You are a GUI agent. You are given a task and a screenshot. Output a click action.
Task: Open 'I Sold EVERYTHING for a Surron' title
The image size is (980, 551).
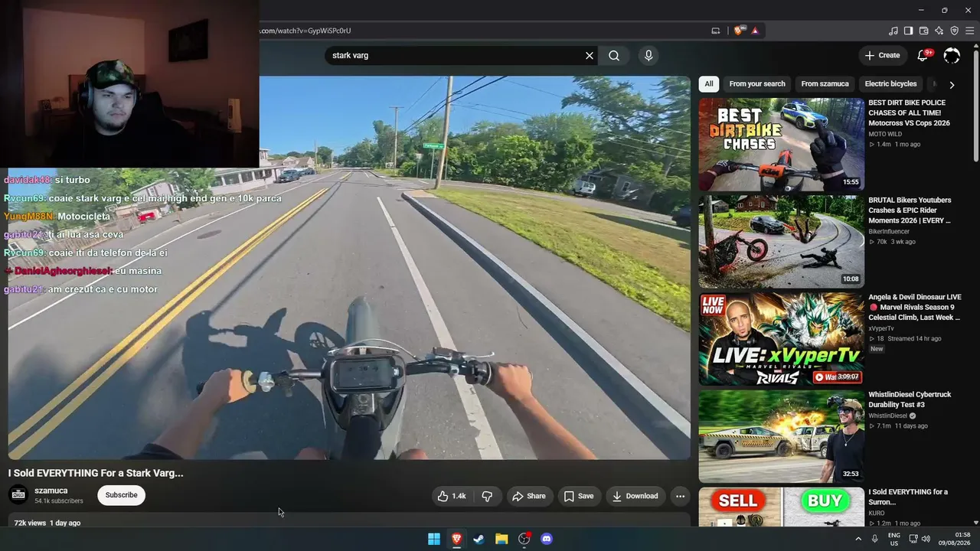[x=908, y=497]
